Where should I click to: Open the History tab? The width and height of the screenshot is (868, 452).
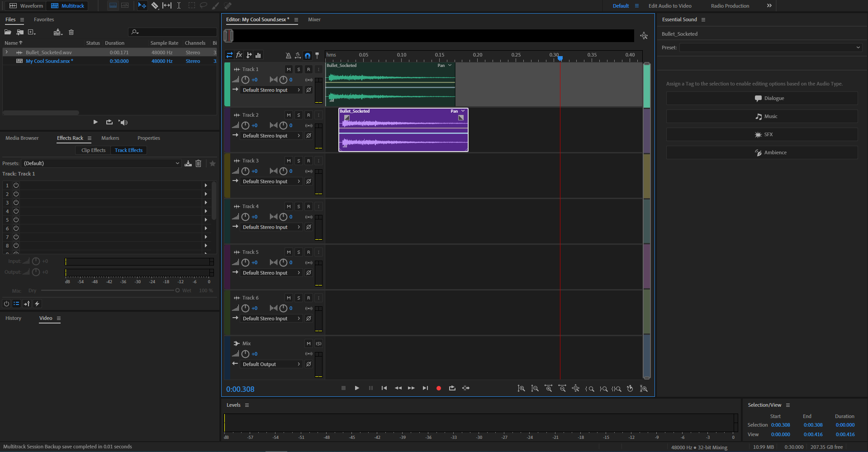14,318
